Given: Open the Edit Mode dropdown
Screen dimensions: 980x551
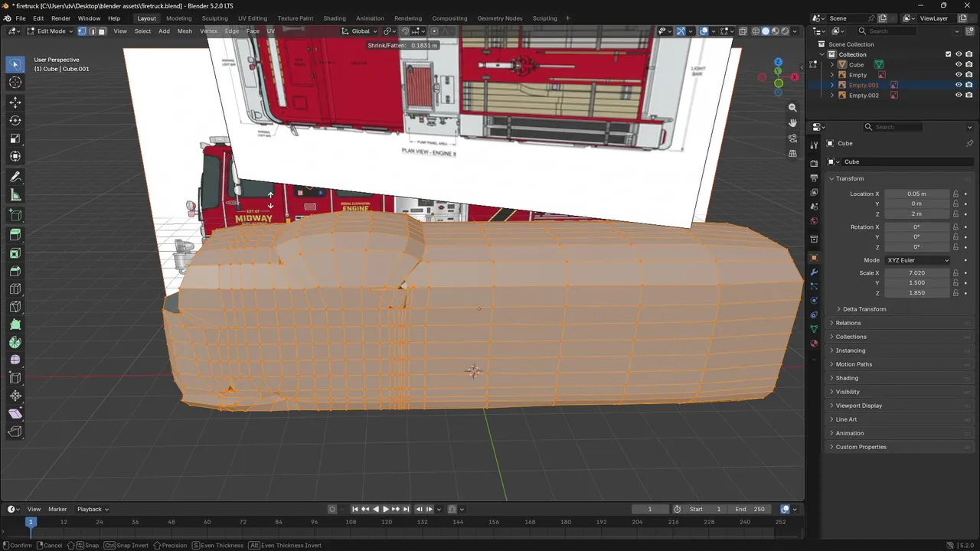Looking at the screenshot, I should point(51,31).
